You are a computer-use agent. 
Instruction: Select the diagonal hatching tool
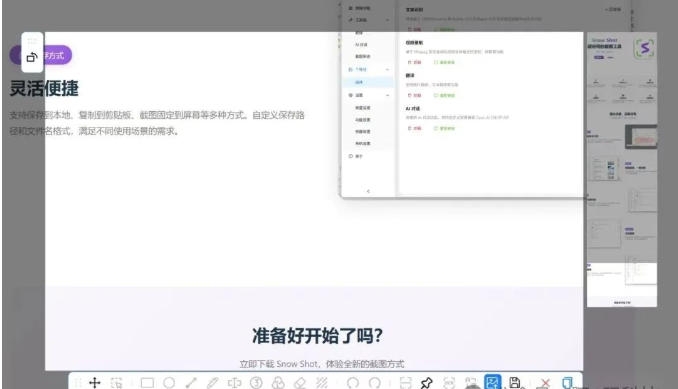[321, 383]
